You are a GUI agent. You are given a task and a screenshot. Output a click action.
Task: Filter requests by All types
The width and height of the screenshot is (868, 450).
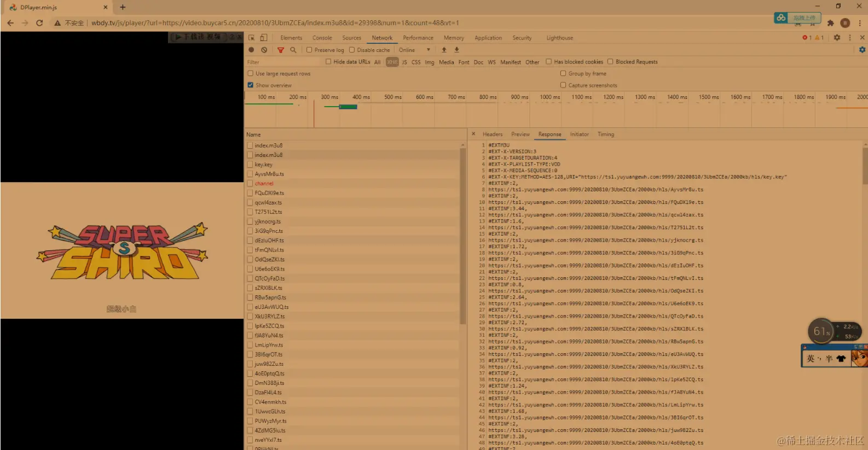378,62
